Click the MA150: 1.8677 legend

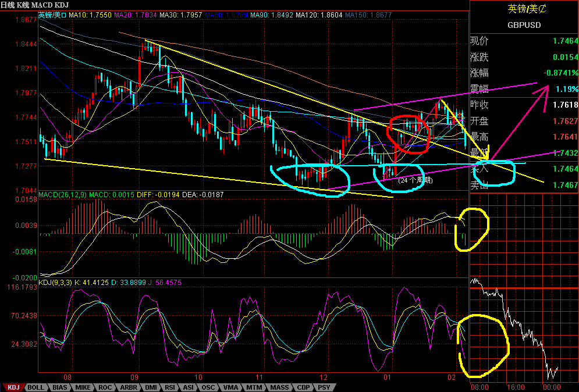pos(368,15)
